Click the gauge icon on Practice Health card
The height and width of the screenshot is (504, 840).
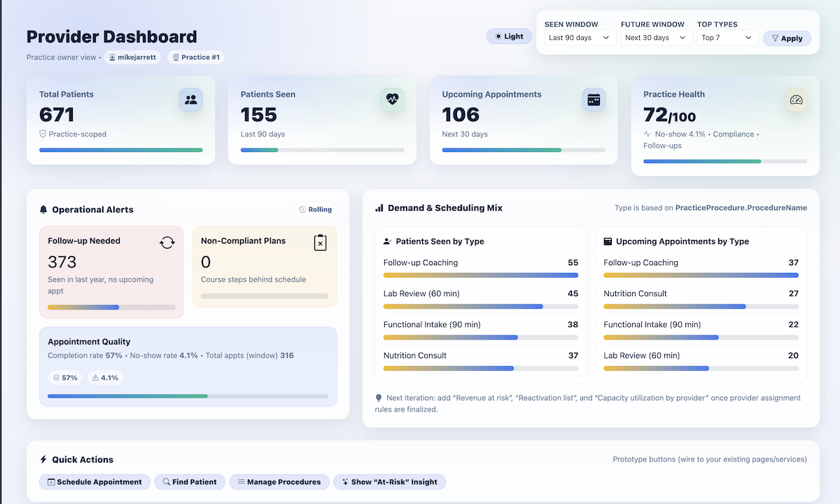coord(796,99)
